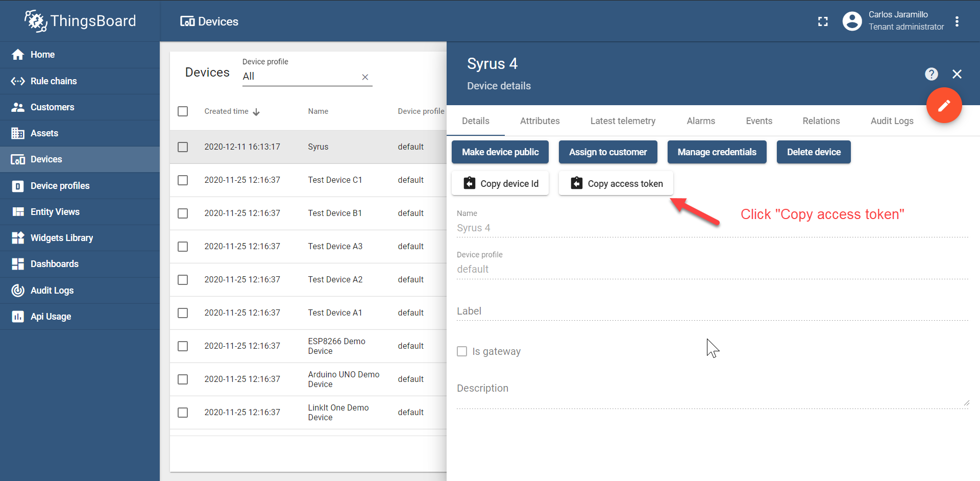Image resolution: width=980 pixels, height=481 pixels.
Task: Sort by Created time column arrow
Action: (x=256, y=112)
